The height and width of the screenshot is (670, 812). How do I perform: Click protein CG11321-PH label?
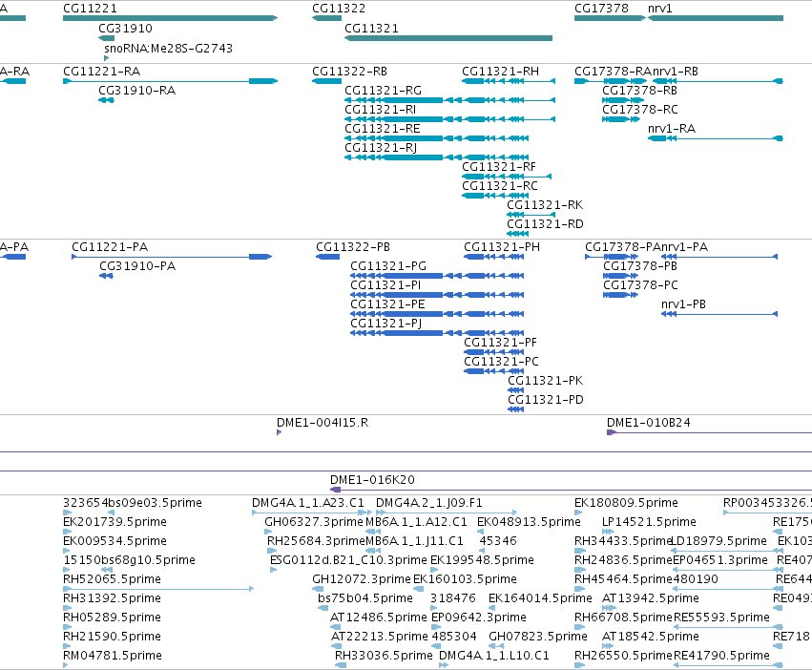point(502,247)
